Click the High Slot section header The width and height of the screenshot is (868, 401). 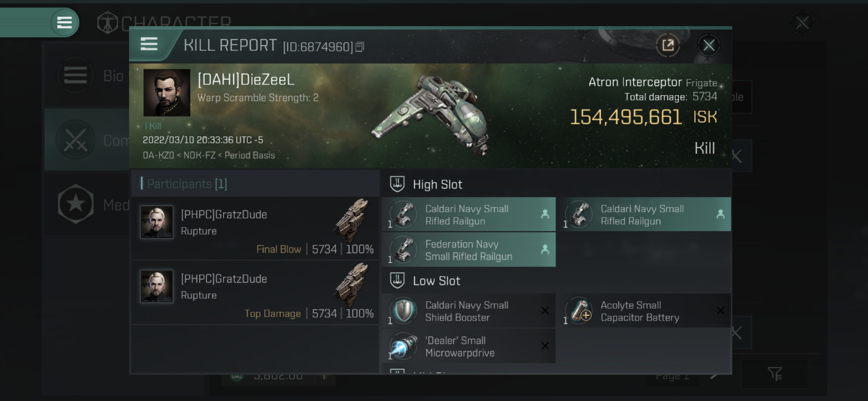pos(437,184)
